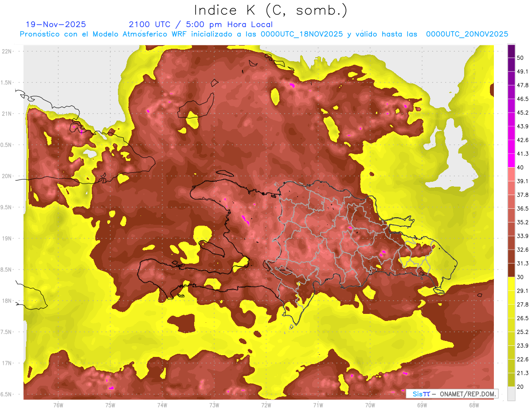Click the '20N' latitude label

point(6,176)
